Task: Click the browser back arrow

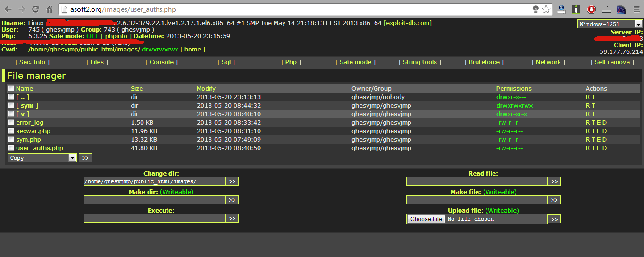Action: (8, 9)
